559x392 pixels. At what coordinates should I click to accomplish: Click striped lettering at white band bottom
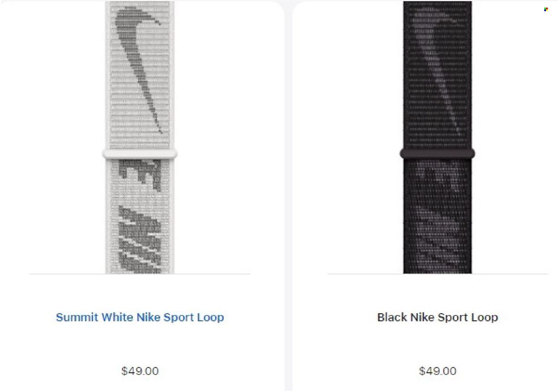[140, 239]
